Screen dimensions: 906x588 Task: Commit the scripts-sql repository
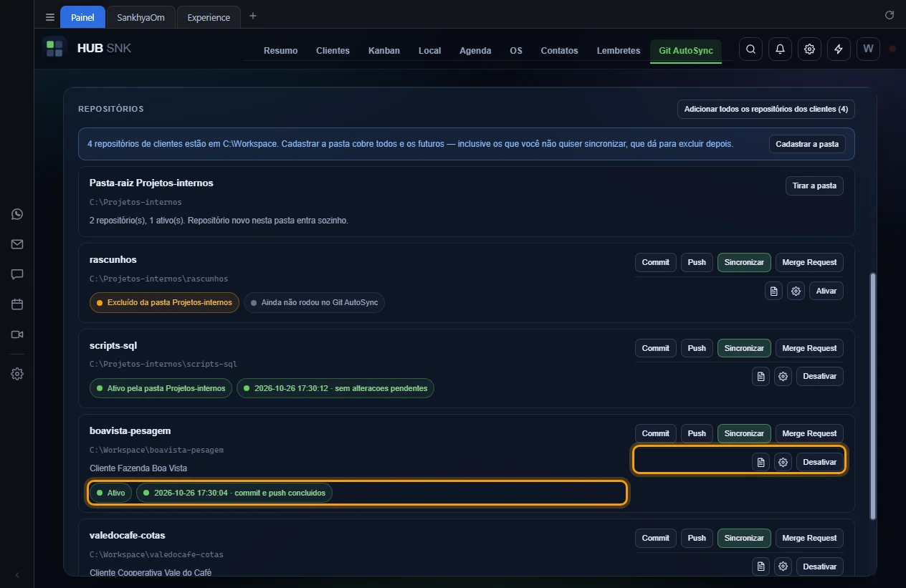coord(655,348)
